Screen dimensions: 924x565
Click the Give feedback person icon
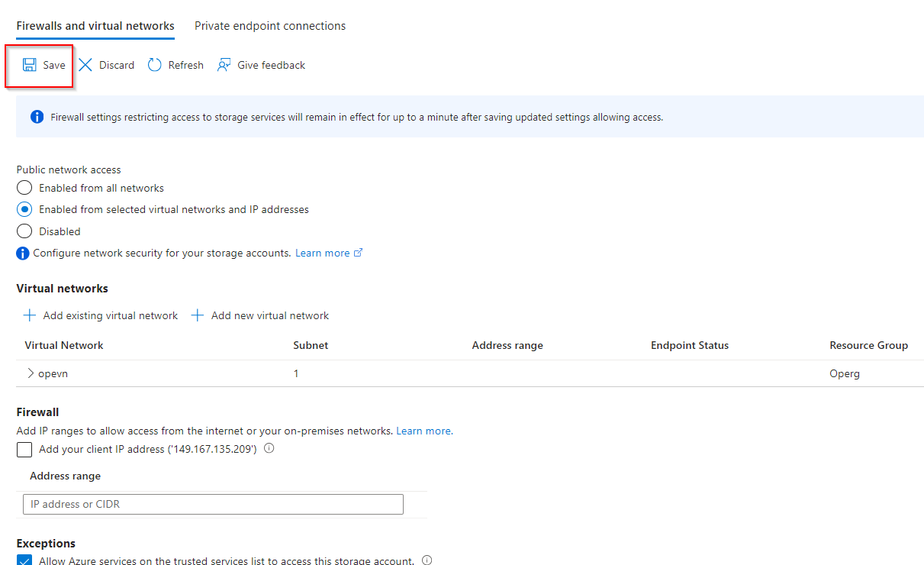click(224, 65)
